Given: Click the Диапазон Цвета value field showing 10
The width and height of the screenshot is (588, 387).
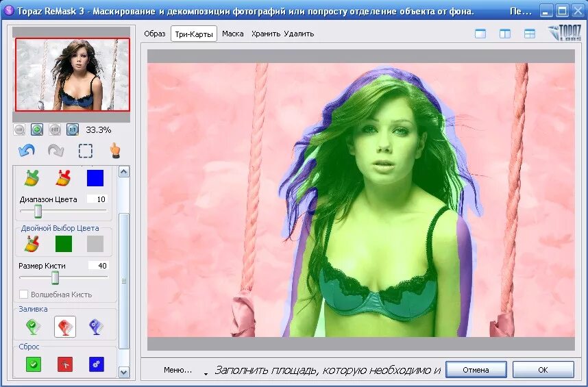Looking at the screenshot, I should point(97,199).
